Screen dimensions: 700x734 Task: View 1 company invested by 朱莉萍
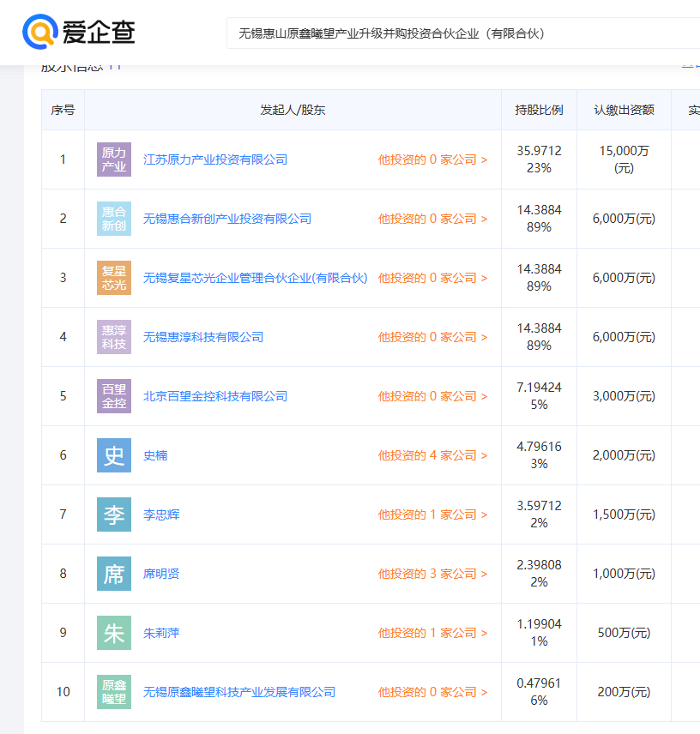[x=432, y=633]
